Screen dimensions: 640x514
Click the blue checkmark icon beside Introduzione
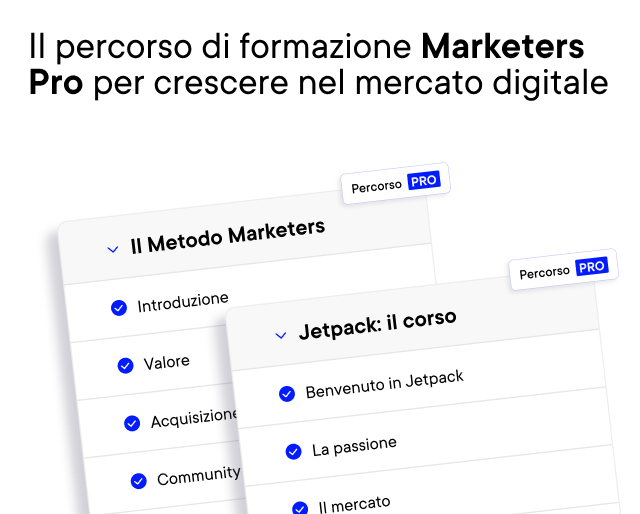coord(119,308)
